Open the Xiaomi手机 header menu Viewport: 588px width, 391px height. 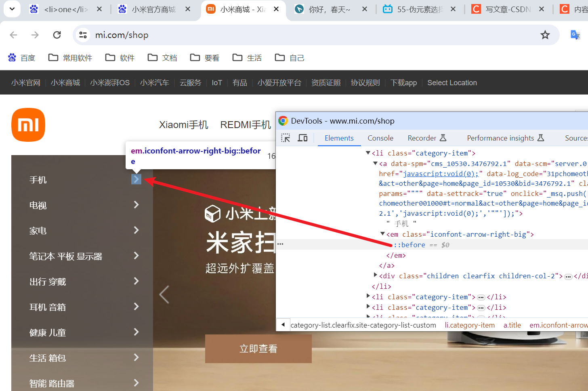[184, 125]
